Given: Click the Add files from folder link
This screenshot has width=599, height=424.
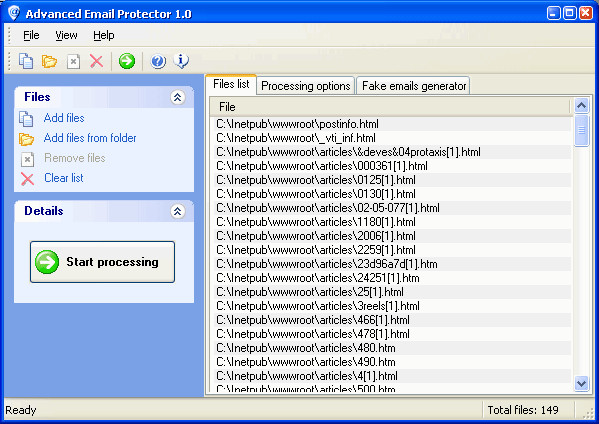Looking at the screenshot, I should click(90, 138).
